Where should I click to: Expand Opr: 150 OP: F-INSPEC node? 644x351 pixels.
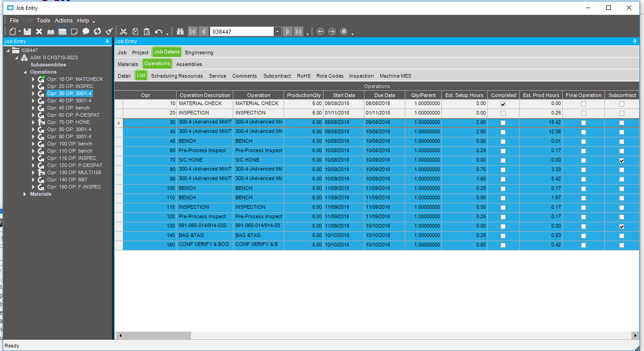pyautogui.click(x=33, y=187)
